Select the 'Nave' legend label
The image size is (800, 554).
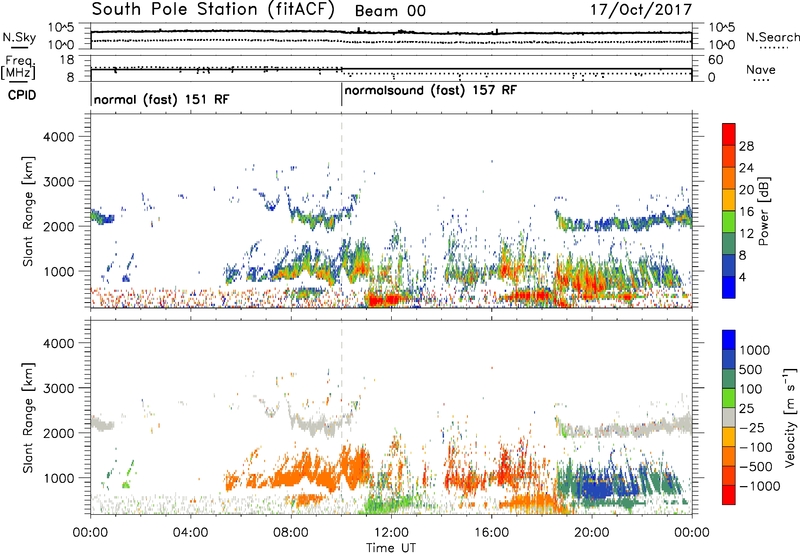pyautogui.click(x=761, y=69)
